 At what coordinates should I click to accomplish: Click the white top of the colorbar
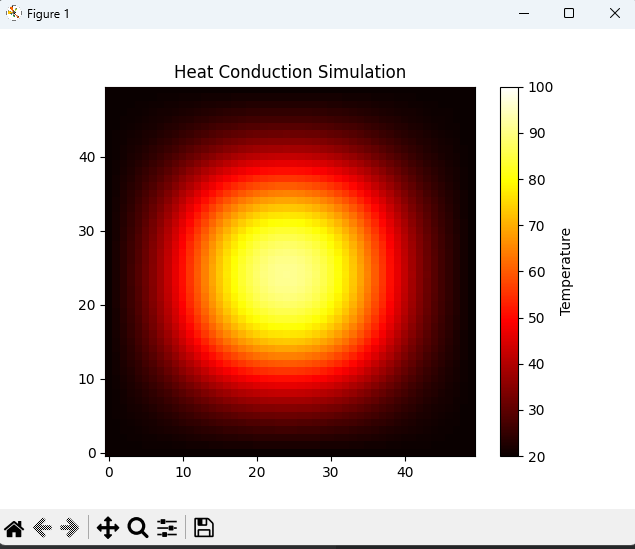tap(510, 92)
